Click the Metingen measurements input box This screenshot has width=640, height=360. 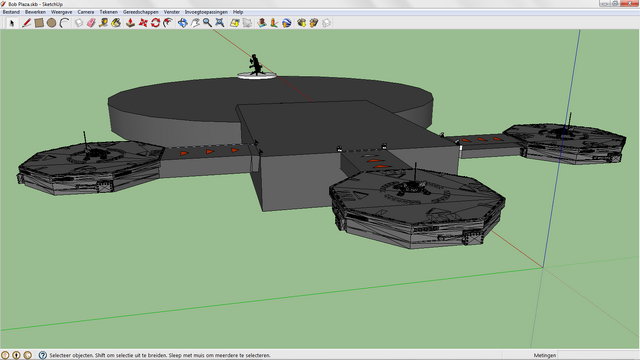pyautogui.click(x=598, y=355)
